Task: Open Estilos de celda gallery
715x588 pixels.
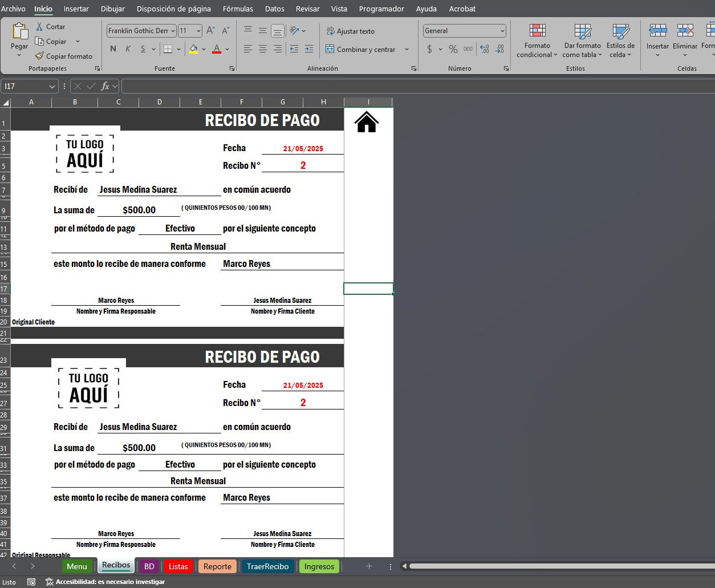Action: click(x=620, y=41)
